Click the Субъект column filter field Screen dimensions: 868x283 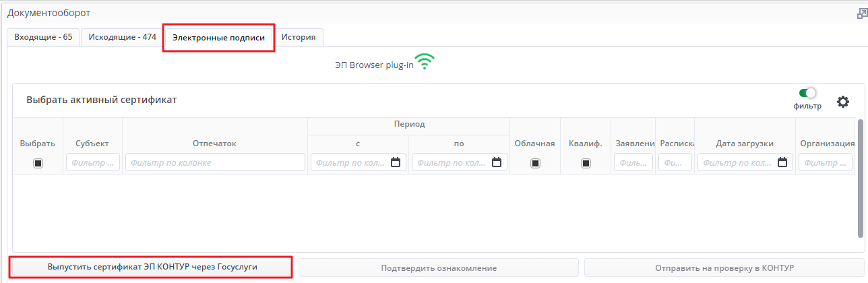pyautogui.click(x=93, y=162)
